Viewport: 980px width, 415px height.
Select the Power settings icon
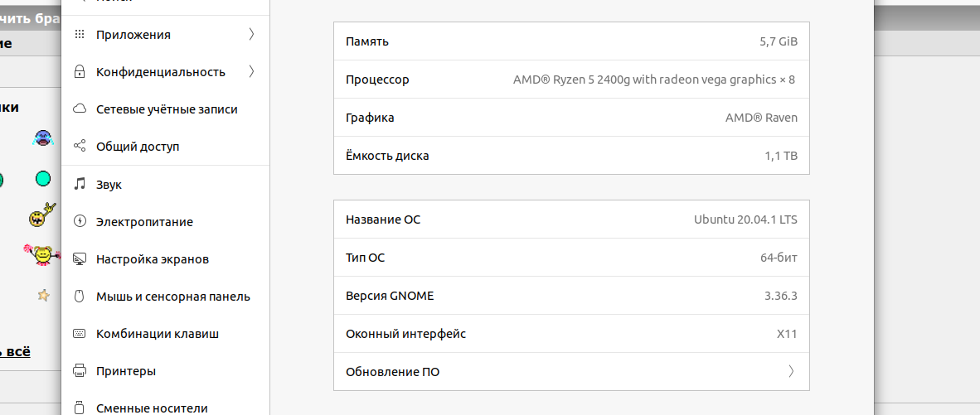80,221
